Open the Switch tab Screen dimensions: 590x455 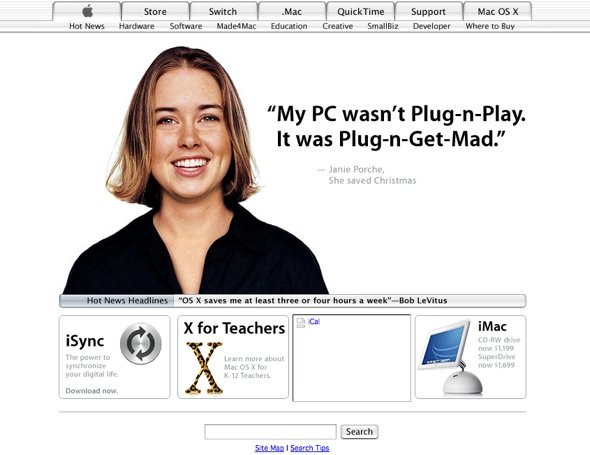[223, 11]
